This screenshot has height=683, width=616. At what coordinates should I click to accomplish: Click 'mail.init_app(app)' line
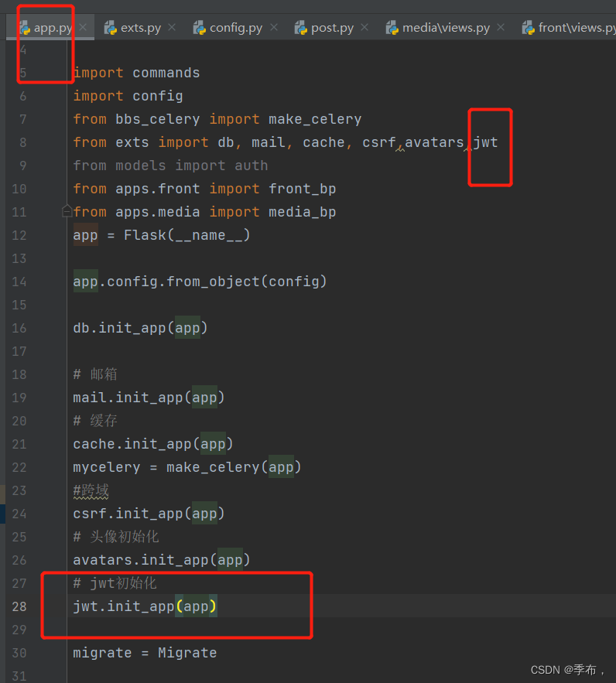pos(149,398)
